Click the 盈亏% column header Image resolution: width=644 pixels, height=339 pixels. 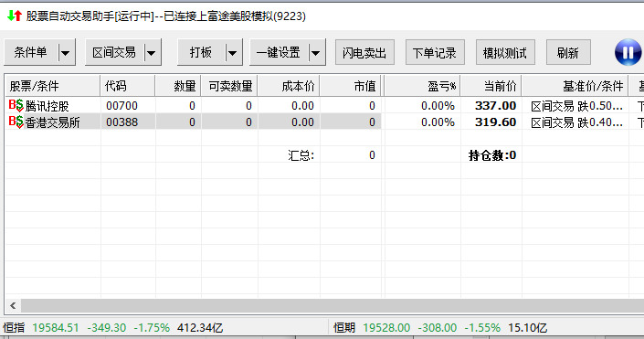pyautogui.click(x=422, y=86)
